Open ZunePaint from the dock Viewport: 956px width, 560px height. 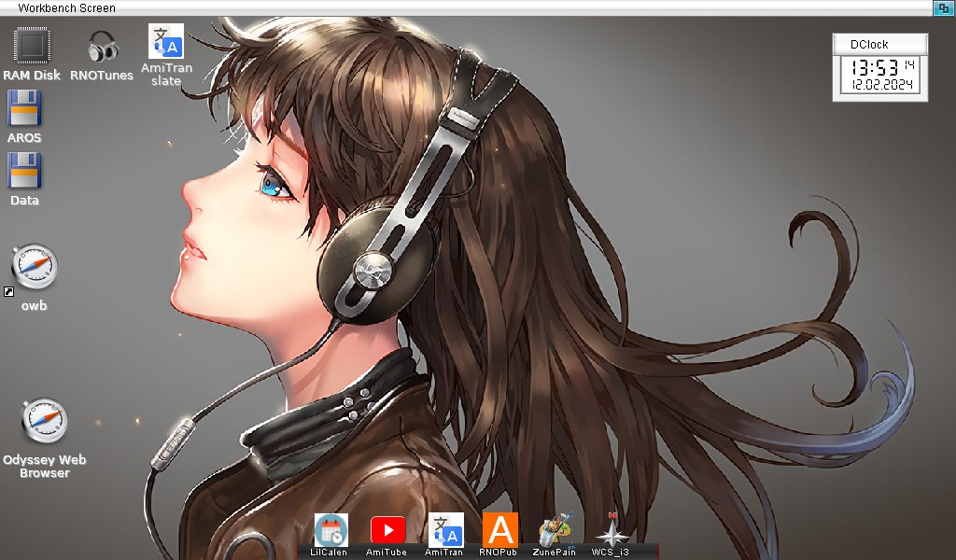click(x=555, y=530)
